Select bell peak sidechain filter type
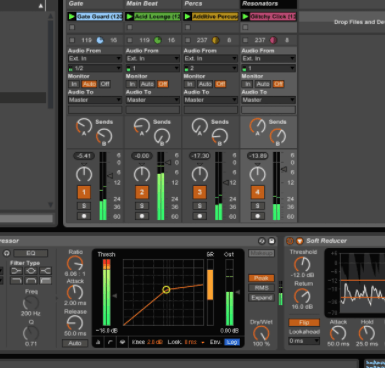This screenshot has width=385, height=368. pos(31,271)
